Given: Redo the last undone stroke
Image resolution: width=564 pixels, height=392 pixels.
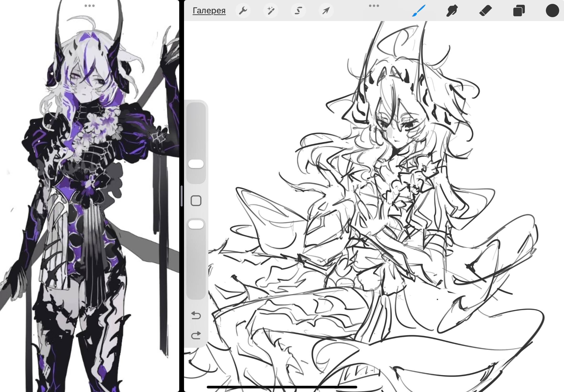Looking at the screenshot, I should click(196, 336).
